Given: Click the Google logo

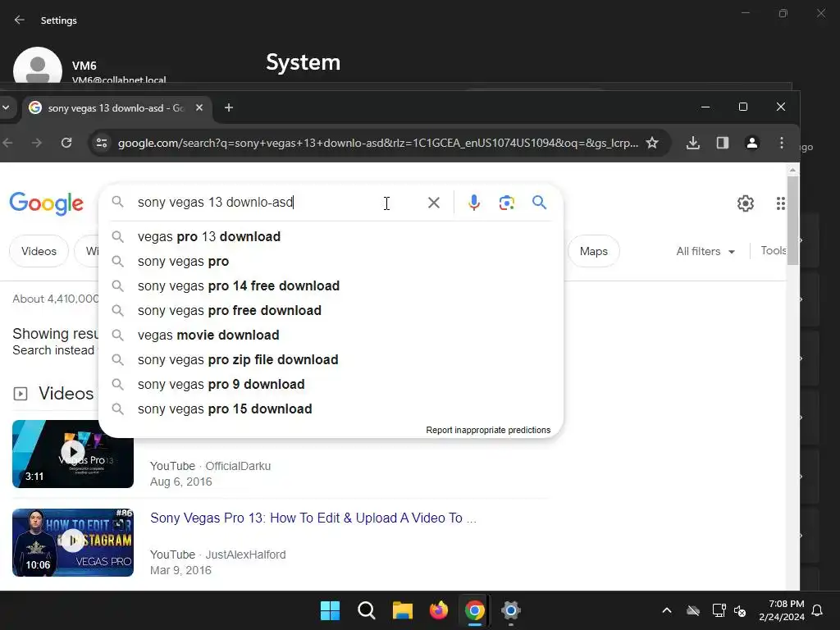Looking at the screenshot, I should click(x=47, y=203).
